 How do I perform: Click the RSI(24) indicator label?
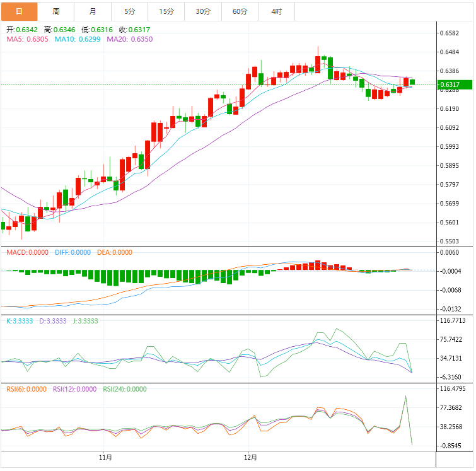pos(124,389)
